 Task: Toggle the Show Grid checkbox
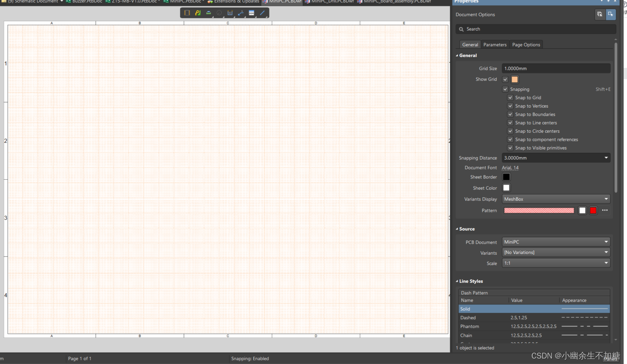(505, 79)
